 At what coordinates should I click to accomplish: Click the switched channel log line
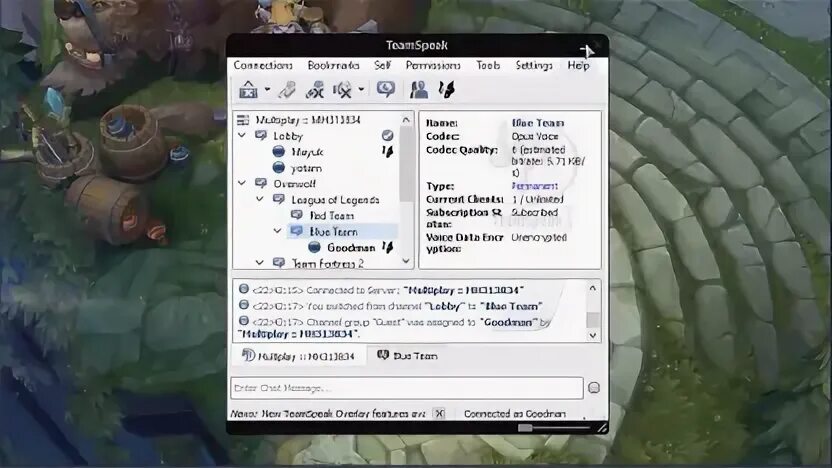(397, 306)
